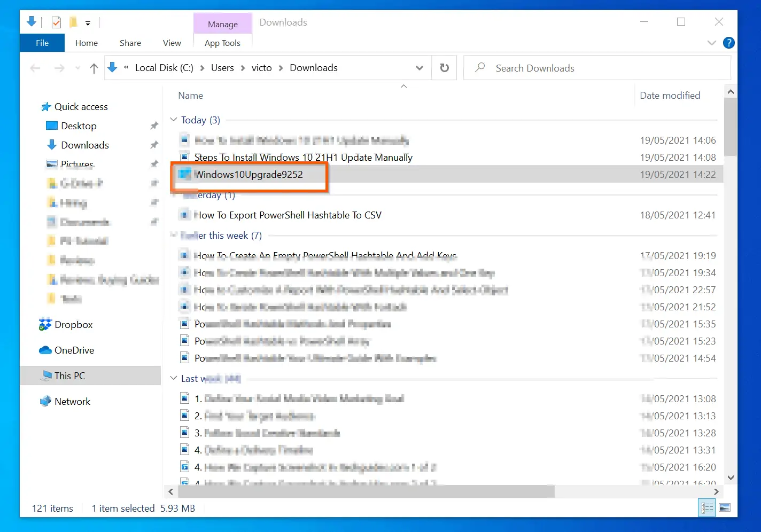Switch to the View ribbon tab
This screenshot has width=761, height=532.
pos(172,43)
